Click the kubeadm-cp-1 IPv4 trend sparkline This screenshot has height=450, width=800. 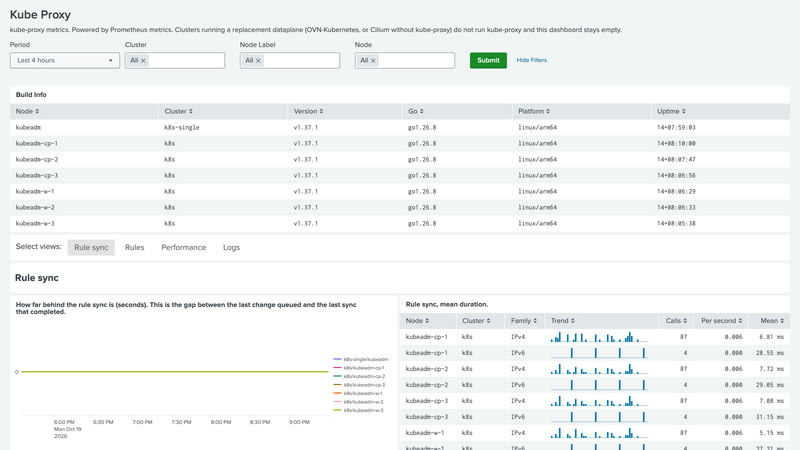599,337
